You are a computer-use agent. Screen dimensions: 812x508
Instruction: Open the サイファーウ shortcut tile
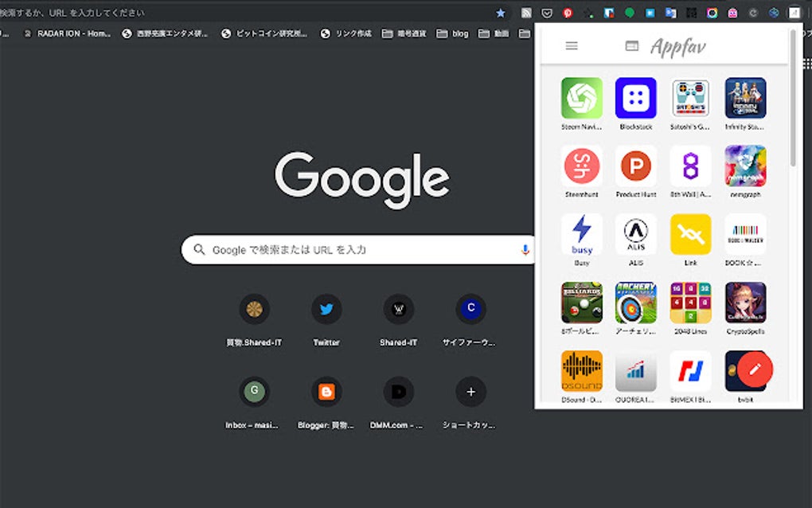pos(470,320)
